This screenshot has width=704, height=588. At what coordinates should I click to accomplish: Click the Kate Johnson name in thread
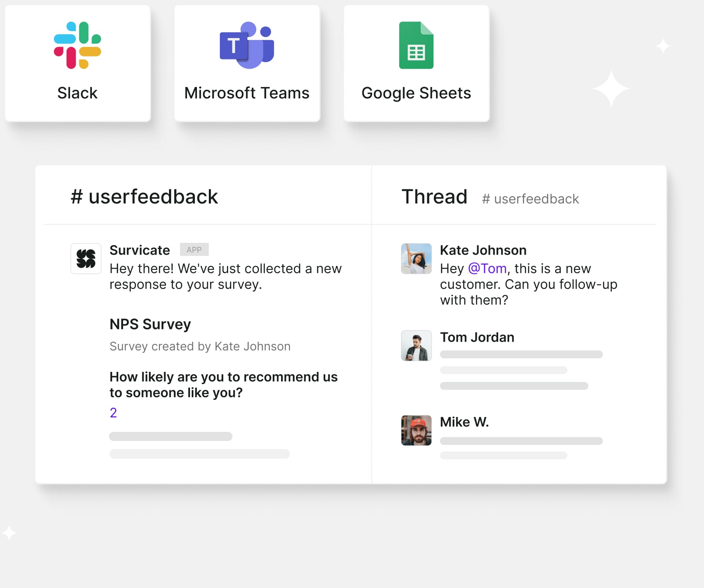483,250
